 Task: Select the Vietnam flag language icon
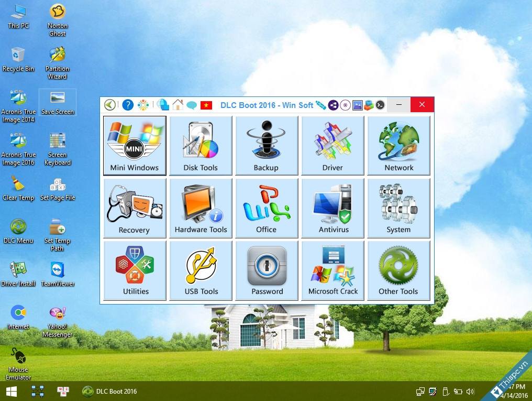point(206,105)
